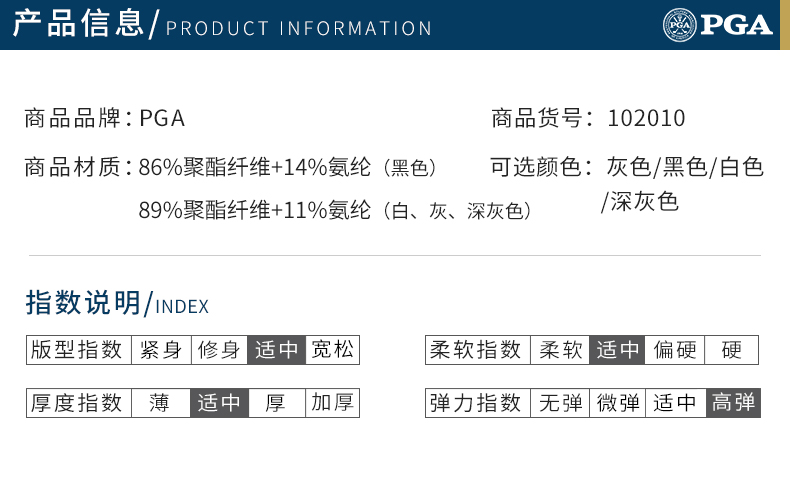Select highlighted 适中 in 版型指数 row

pyautogui.click(x=276, y=350)
